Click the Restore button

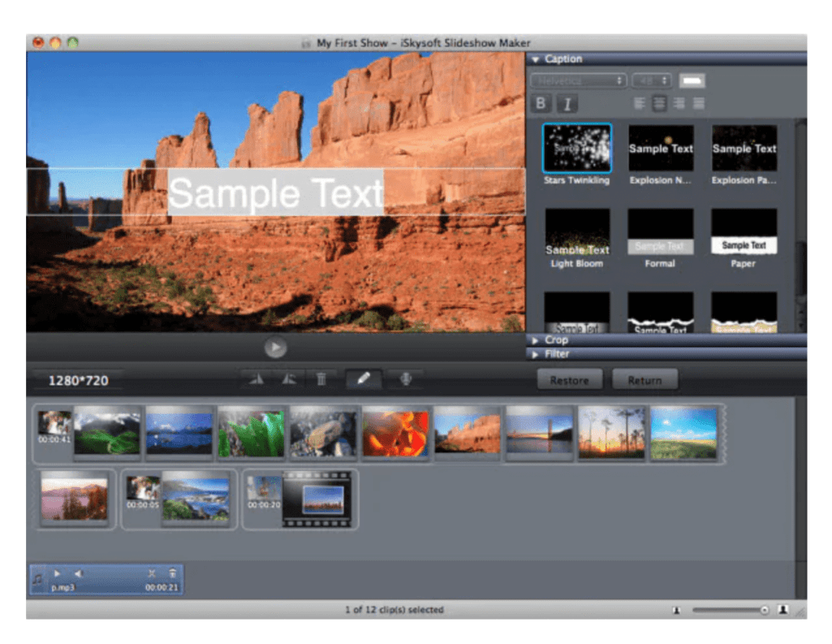click(570, 379)
